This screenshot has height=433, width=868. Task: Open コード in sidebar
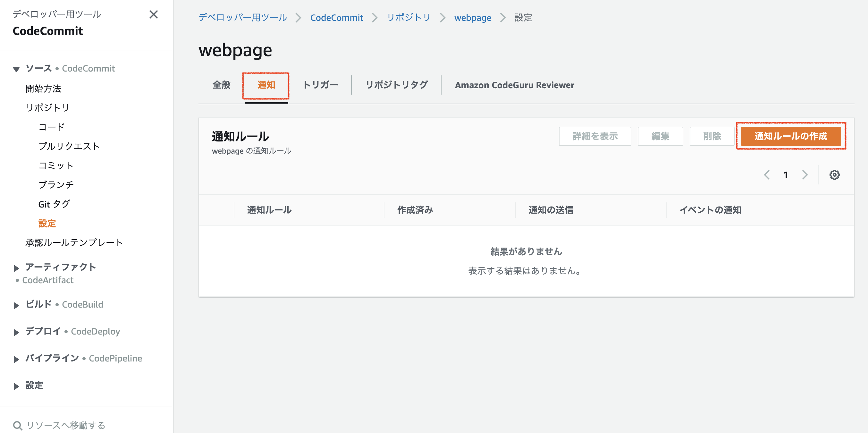[52, 127]
